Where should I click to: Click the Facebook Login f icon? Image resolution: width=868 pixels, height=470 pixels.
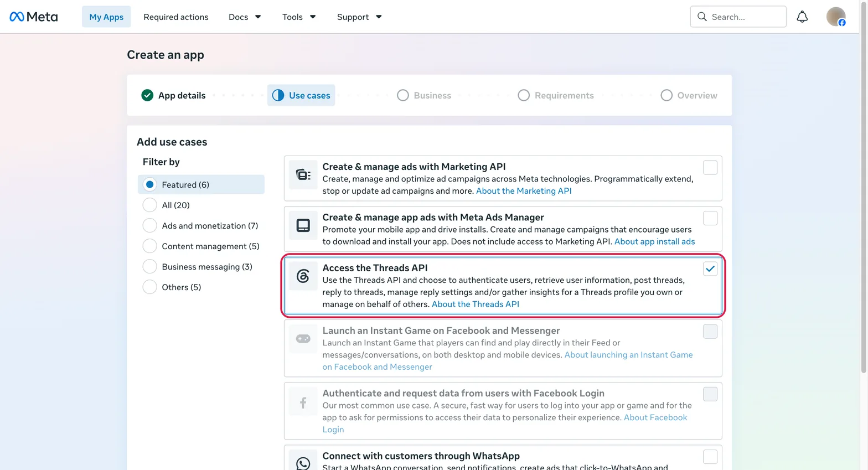coord(303,402)
